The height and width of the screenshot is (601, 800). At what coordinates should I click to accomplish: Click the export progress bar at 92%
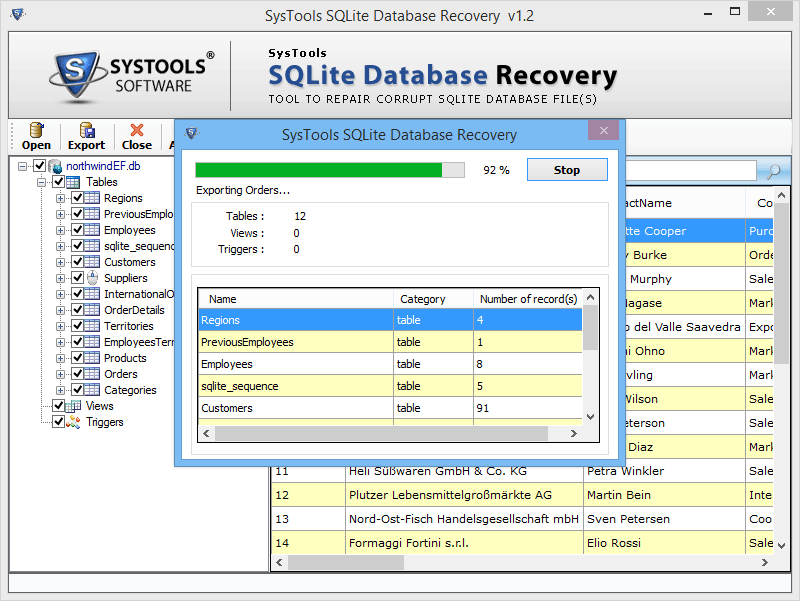coord(330,170)
